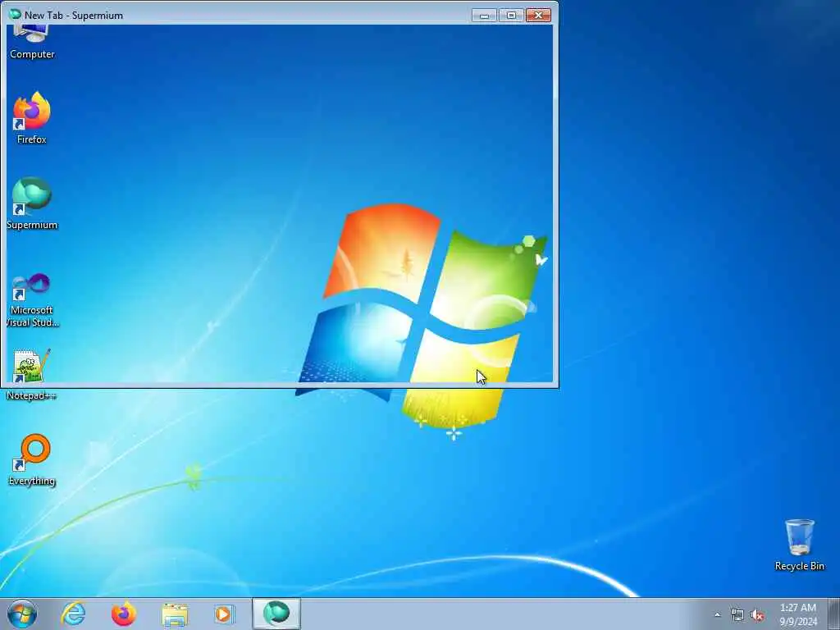The height and width of the screenshot is (630, 840).
Task: Open the Supermium window's title bar icon menu
Action: 15,15
